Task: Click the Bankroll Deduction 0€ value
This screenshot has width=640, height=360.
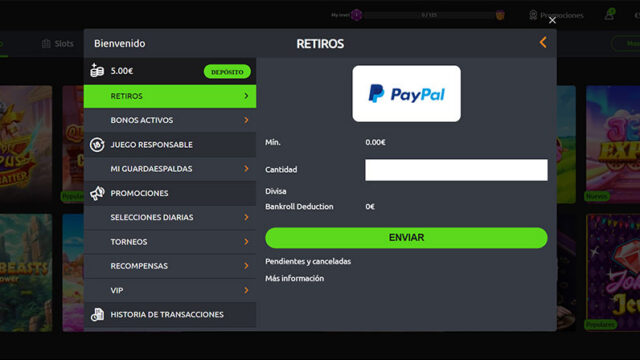Action: (370, 207)
